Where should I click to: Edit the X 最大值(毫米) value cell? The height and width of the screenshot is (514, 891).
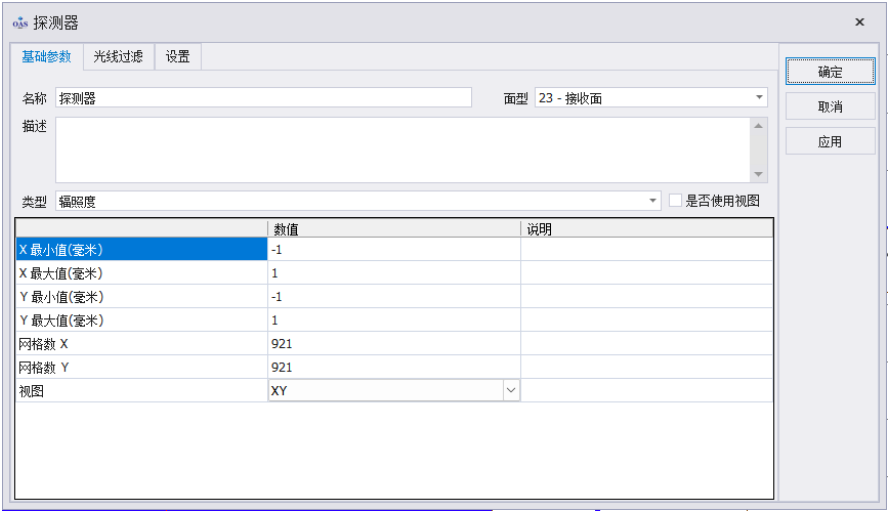tap(394, 273)
